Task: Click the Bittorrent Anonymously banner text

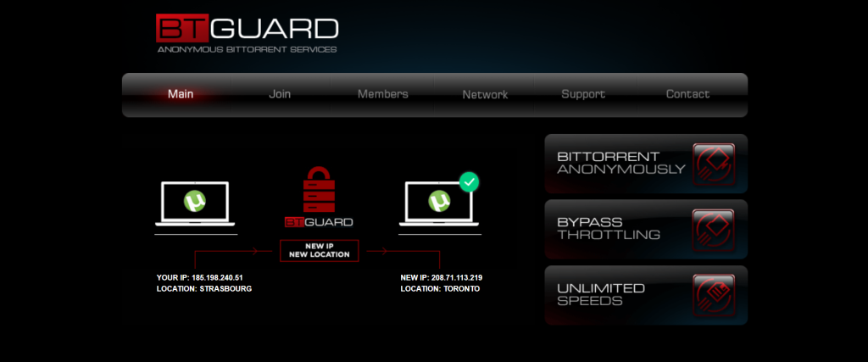Action: (621, 163)
